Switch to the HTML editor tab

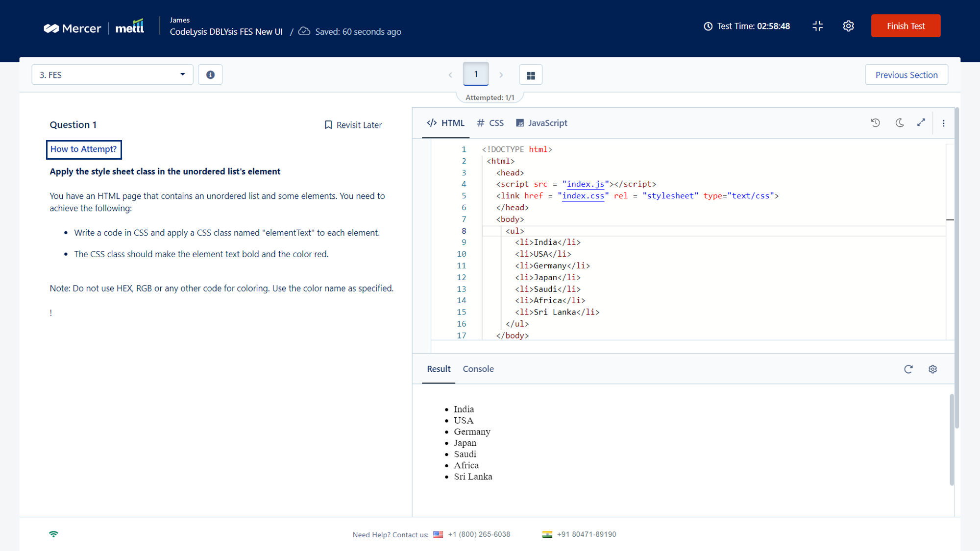tap(445, 123)
